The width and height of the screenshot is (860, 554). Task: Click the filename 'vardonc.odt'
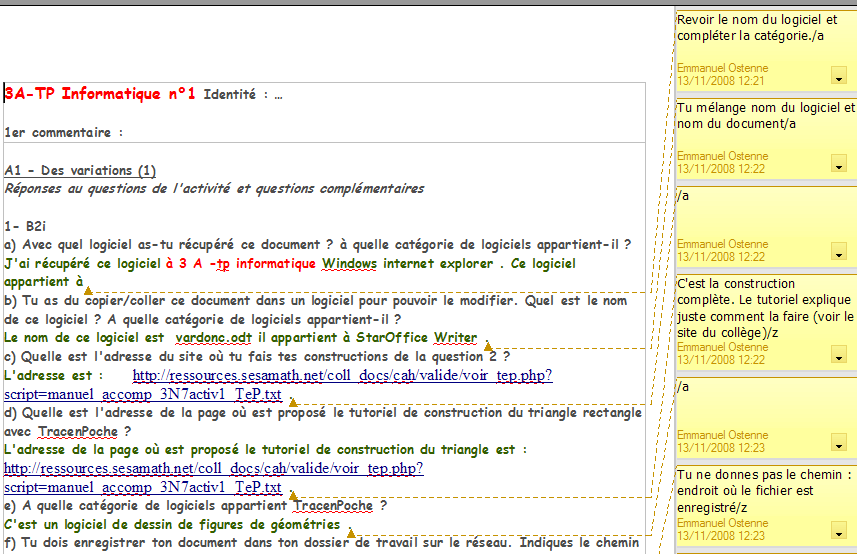[213, 338]
